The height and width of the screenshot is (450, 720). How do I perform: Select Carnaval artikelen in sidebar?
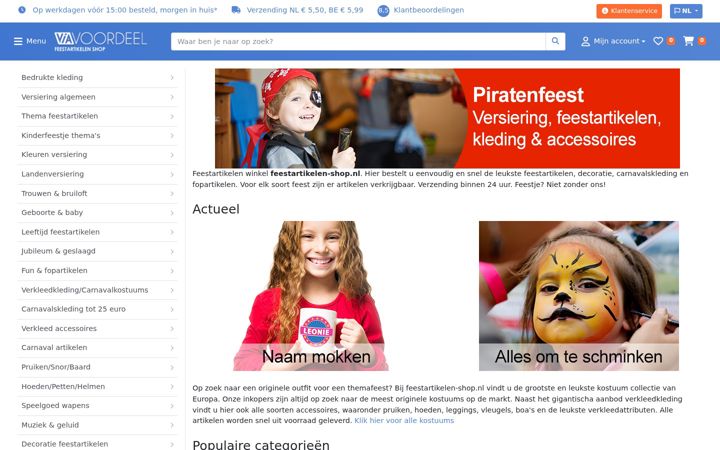pos(97,348)
